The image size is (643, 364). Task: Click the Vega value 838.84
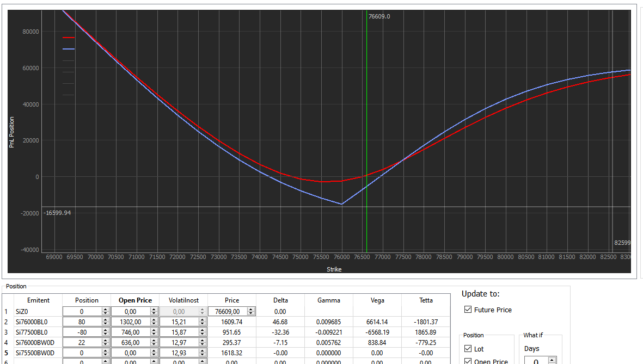click(x=377, y=342)
